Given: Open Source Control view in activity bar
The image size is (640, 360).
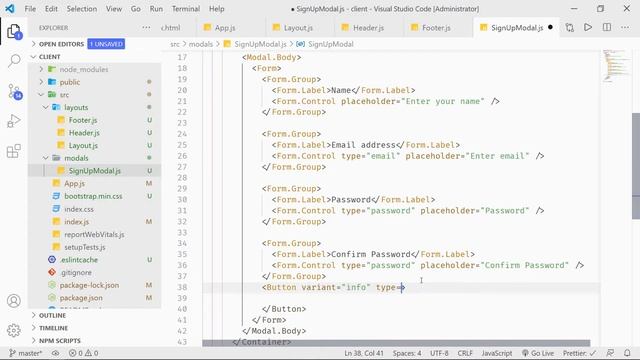Looking at the screenshot, I should 14,91.
